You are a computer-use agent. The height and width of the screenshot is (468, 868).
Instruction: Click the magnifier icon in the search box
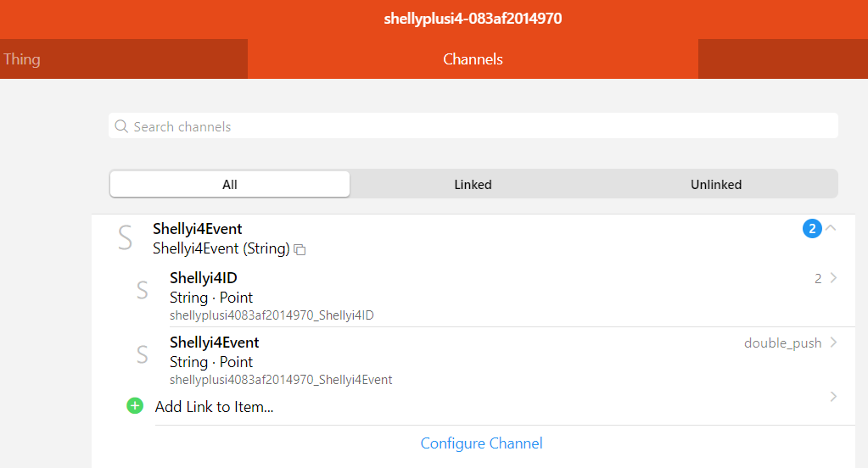[121, 126]
